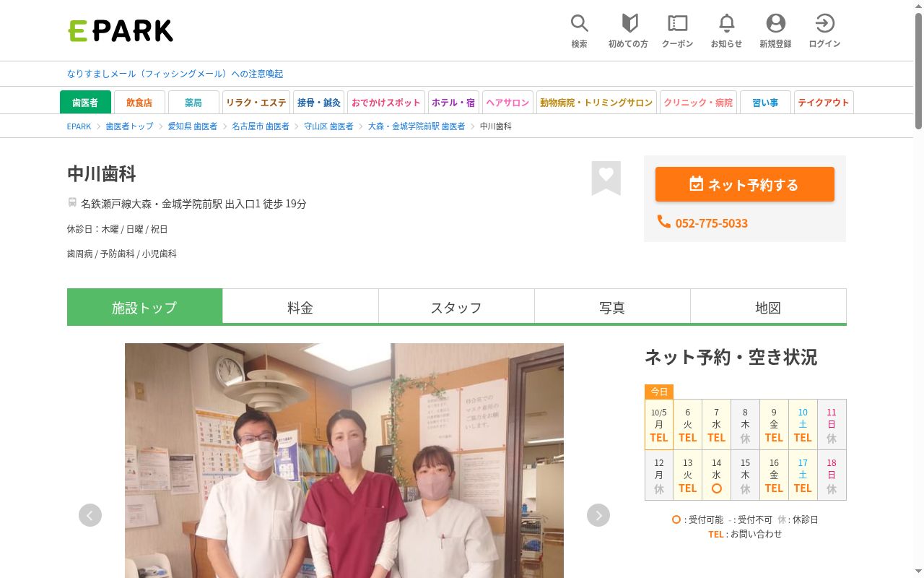Select the 10 土 TEL calendar cell
The width and height of the screenshot is (924, 578).
(x=803, y=425)
